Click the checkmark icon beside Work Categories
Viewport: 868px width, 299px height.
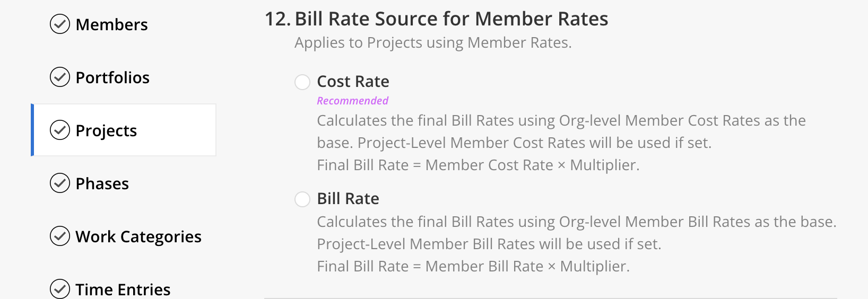60,236
